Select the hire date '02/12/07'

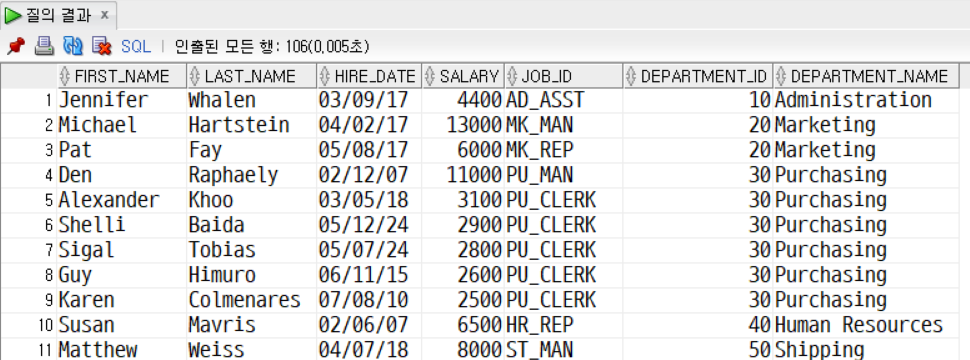pyautogui.click(x=369, y=175)
